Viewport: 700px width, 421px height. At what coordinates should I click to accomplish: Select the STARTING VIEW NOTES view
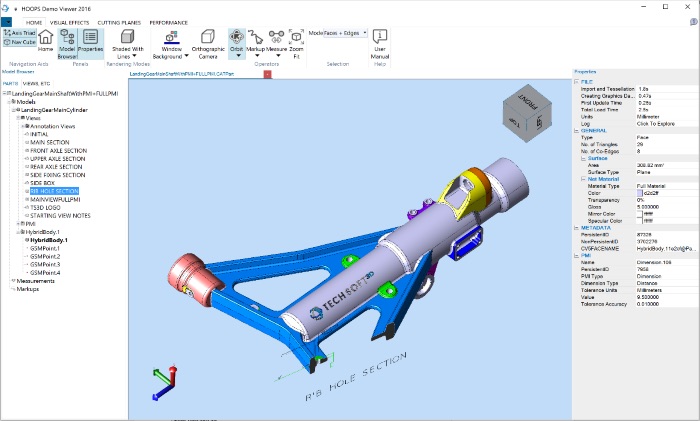pos(60,215)
